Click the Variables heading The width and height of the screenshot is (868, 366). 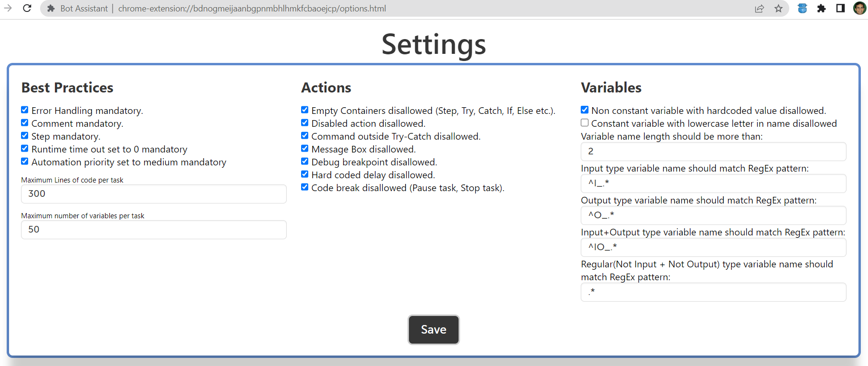pyautogui.click(x=611, y=88)
